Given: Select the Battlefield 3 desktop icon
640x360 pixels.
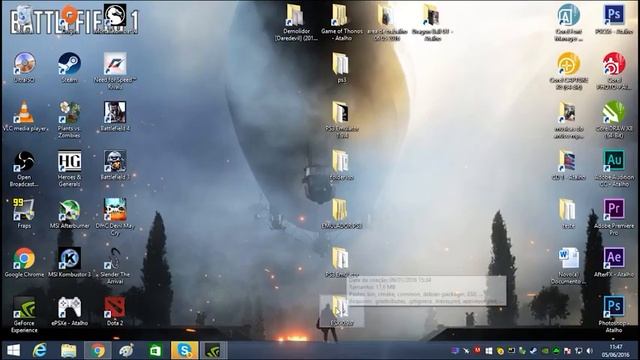Looking at the screenshot, I should click(x=115, y=165).
